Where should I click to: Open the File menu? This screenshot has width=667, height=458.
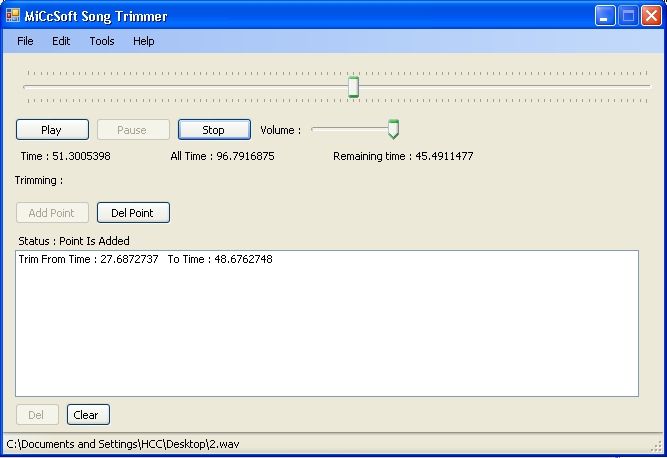(x=25, y=41)
